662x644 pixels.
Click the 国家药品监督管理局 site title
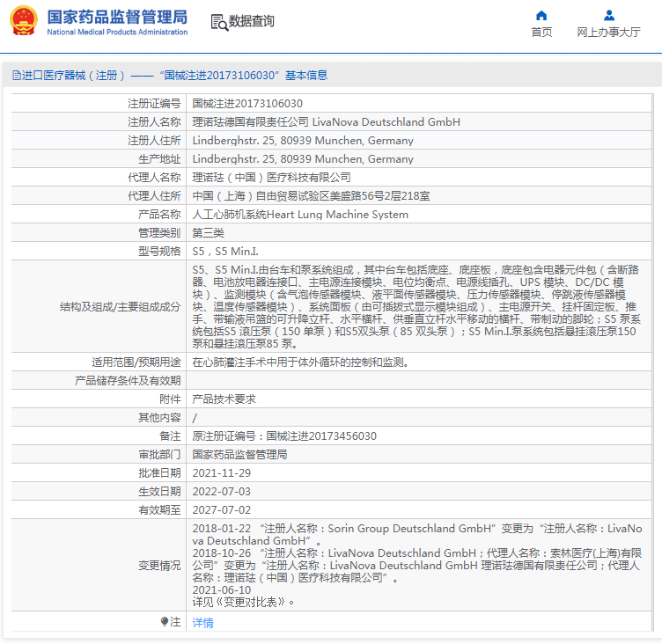pyautogui.click(x=116, y=17)
